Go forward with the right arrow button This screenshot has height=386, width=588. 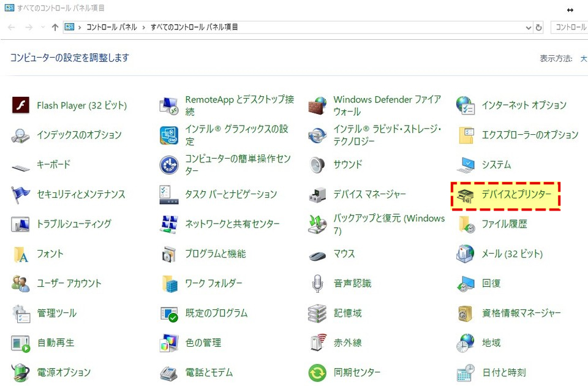coord(29,28)
